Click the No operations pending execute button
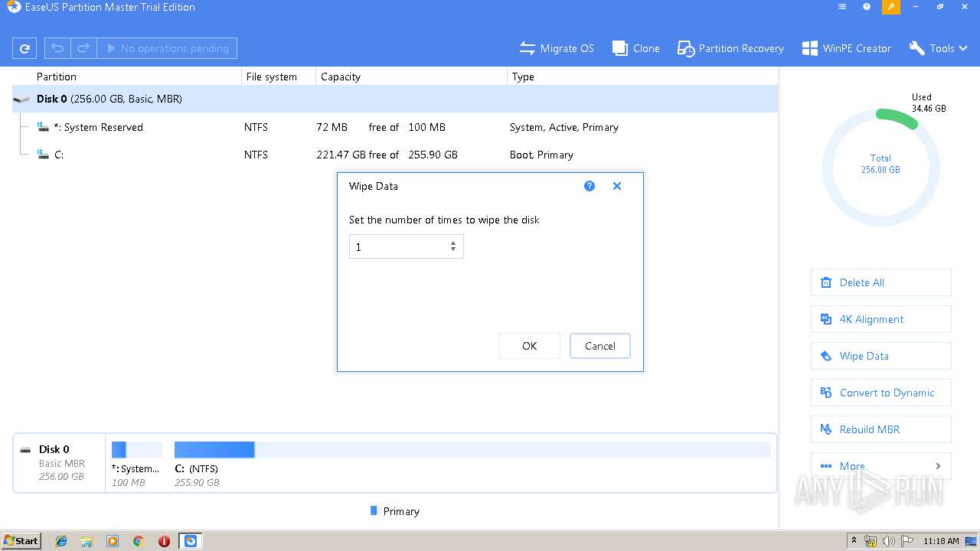Screen dimensions: 980x551 (167, 48)
